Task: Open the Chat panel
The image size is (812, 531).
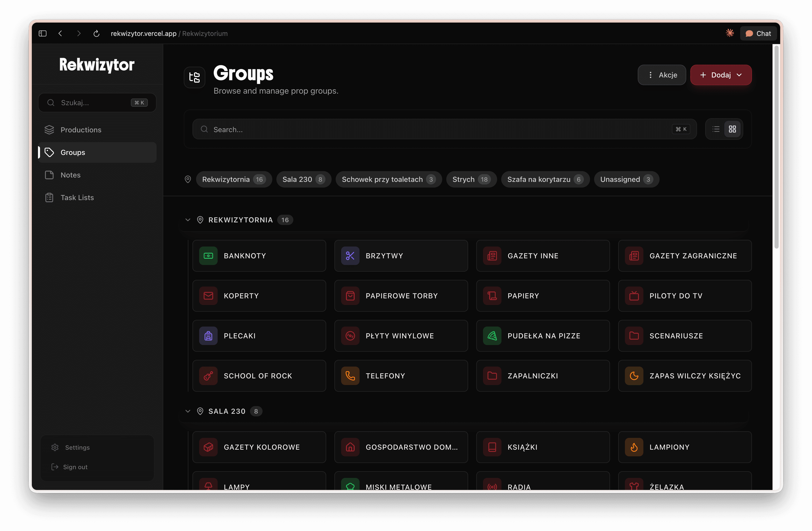Action: (x=758, y=33)
